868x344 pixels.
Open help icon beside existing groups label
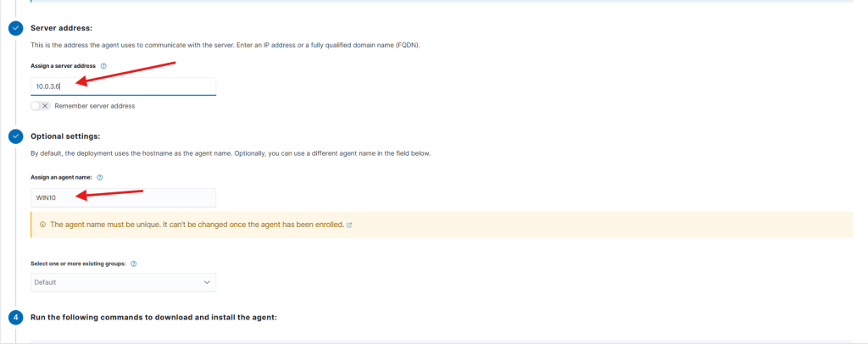point(134,264)
